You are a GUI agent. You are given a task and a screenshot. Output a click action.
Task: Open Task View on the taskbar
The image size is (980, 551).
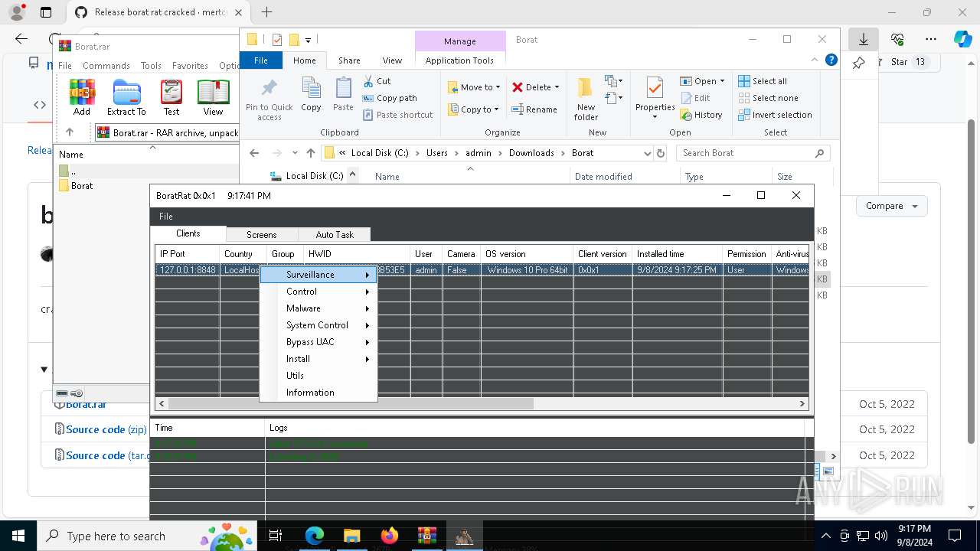coord(276,536)
